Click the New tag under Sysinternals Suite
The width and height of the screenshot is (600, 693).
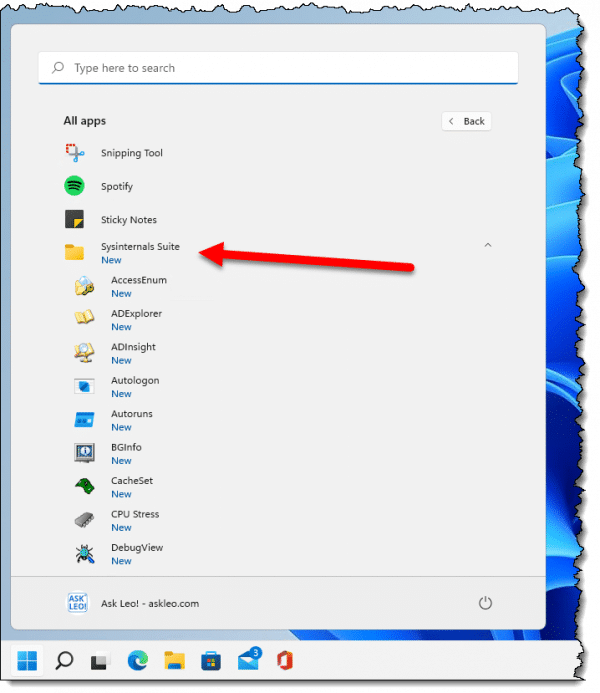pyautogui.click(x=111, y=260)
